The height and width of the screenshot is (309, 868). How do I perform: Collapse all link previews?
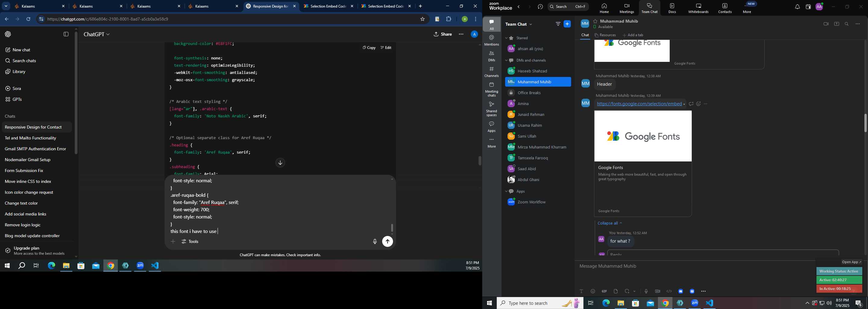click(609, 223)
